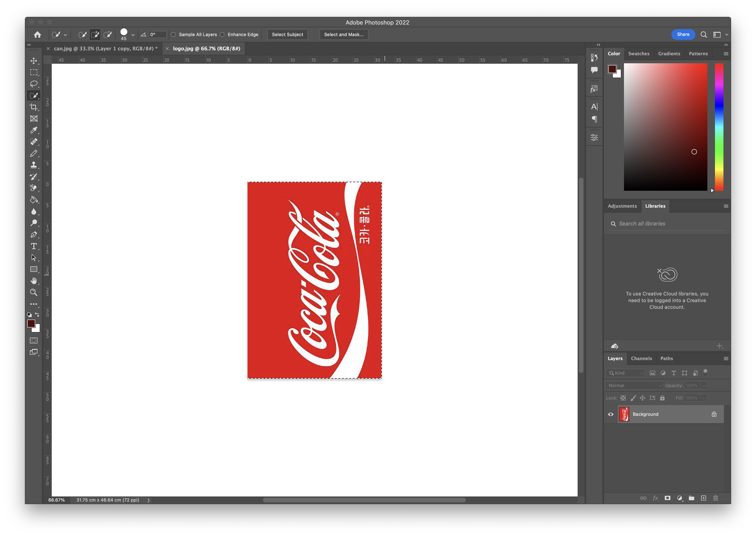This screenshot has height=537, width=756.
Task: Select the Eraser tool
Action: pyautogui.click(x=34, y=188)
